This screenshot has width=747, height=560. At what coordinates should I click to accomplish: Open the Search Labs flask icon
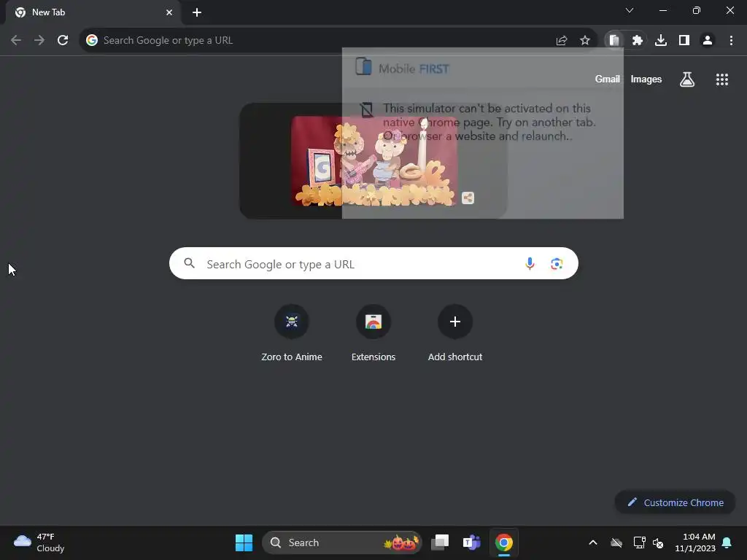pos(687,79)
